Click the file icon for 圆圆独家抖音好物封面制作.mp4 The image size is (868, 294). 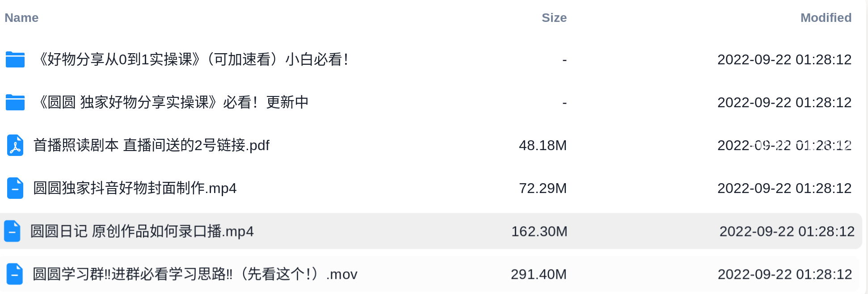pyautogui.click(x=15, y=188)
